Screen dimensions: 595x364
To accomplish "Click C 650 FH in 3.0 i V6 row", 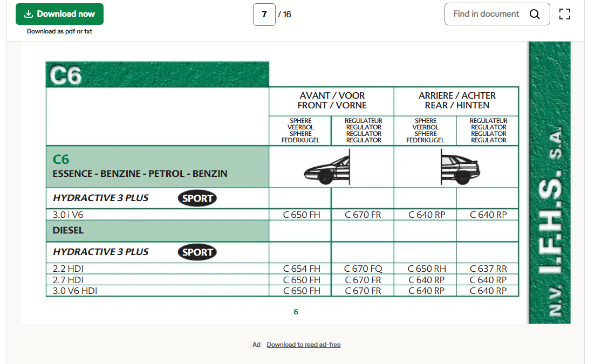I will tap(302, 215).
